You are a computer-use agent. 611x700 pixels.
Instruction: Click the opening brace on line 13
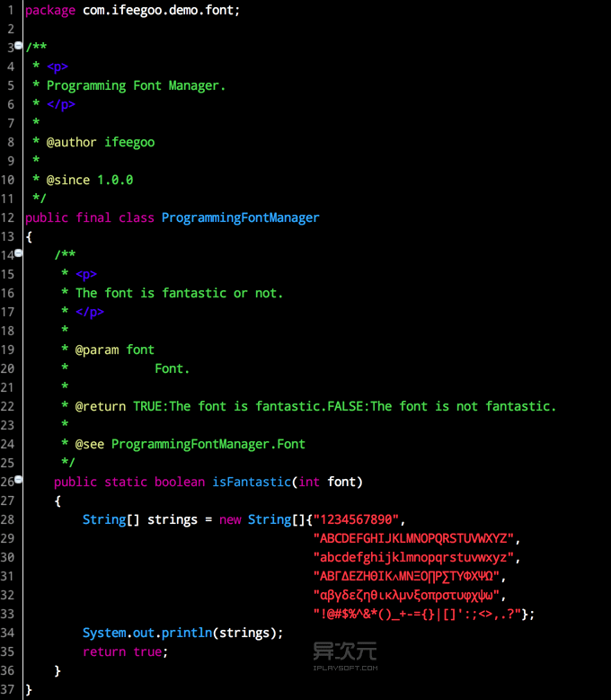click(x=29, y=237)
